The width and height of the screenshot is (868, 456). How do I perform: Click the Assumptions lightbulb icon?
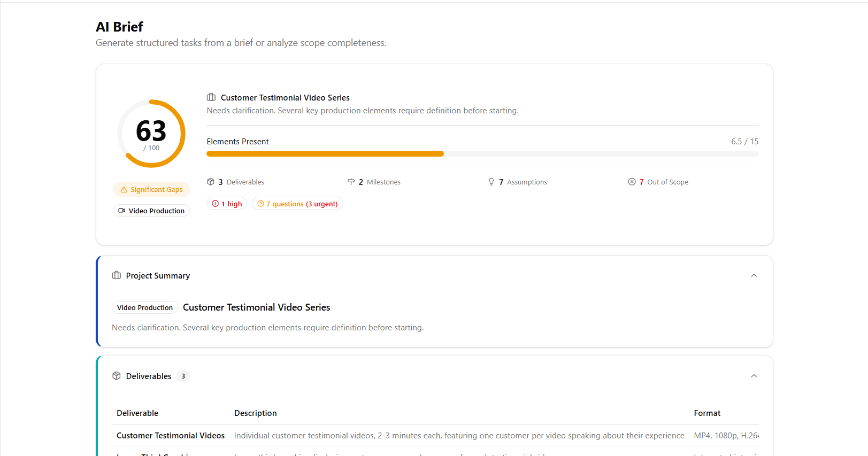[491, 182]
